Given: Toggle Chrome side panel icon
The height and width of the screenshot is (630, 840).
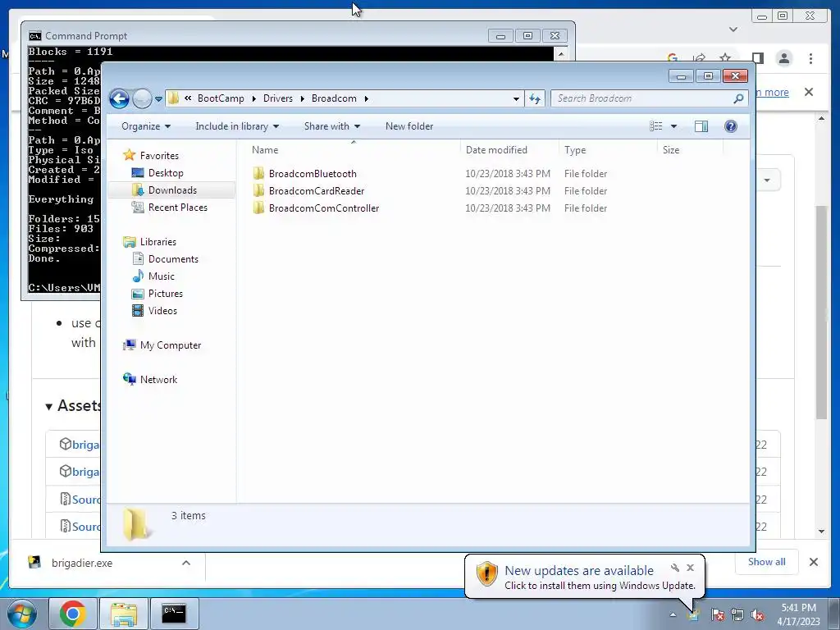Looking at the screenshot, I should (757, 58).
